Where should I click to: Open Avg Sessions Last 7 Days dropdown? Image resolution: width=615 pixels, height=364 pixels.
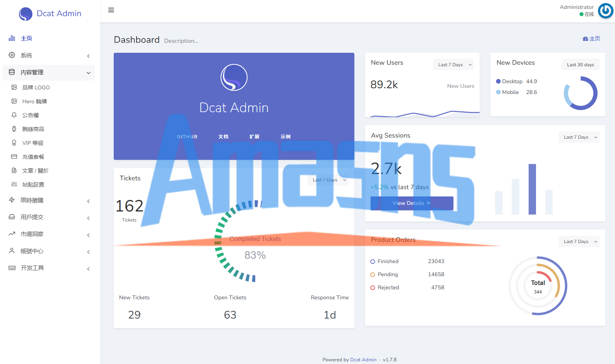[579, 137]
